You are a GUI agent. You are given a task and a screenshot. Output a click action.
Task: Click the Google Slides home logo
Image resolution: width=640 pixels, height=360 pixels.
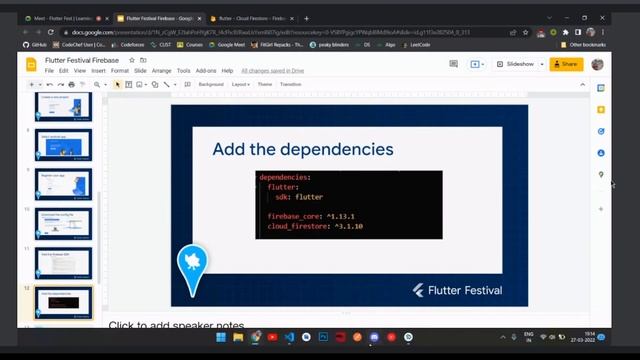(x=31, y=64)
